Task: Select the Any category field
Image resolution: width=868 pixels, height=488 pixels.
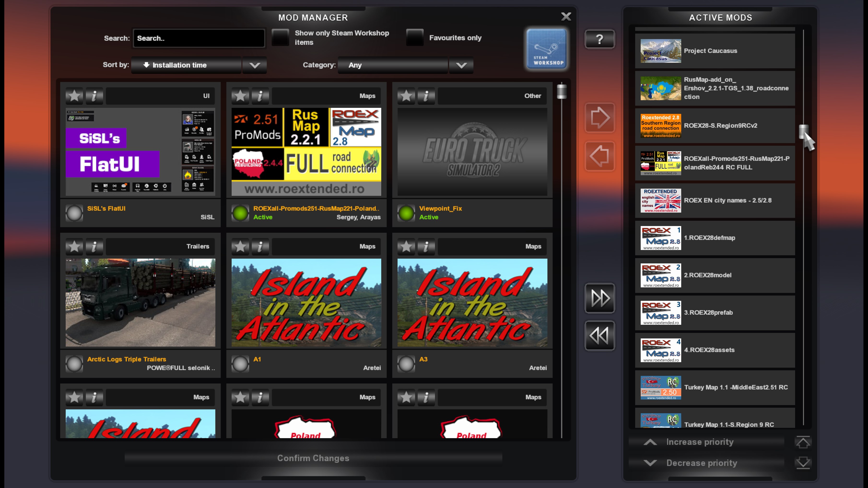Action: [x=393, y=65]
